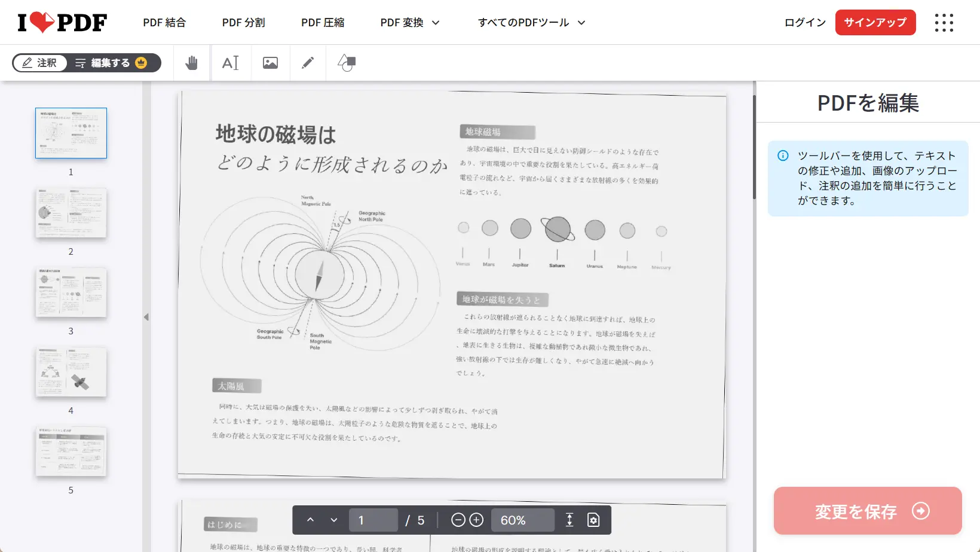Open the PDF 分割 tool
This screenshot has height=552, width=980.
coord(243,22)
